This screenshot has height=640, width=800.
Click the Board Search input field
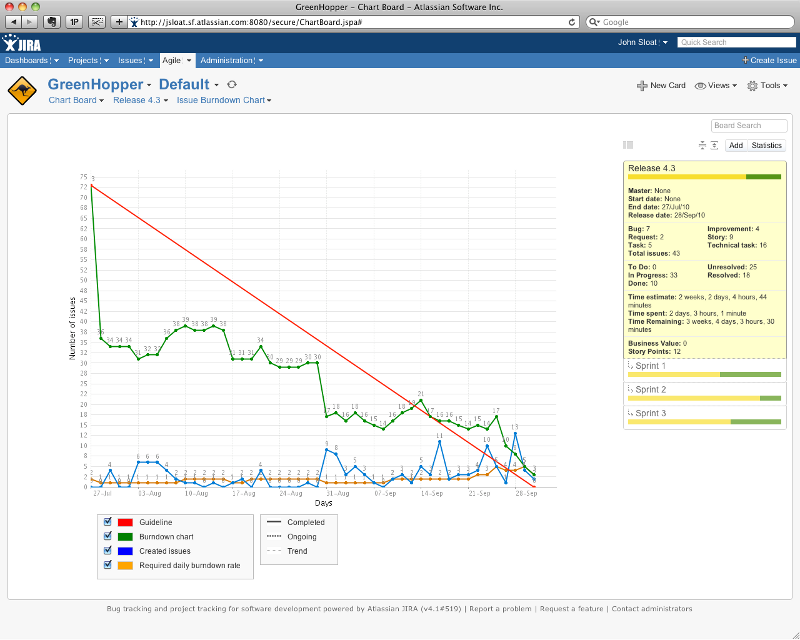click(749, 126)
